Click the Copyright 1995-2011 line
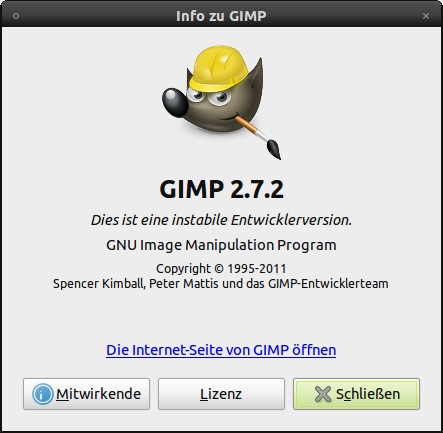Screen dimensions: 443x433 pyautogui.click(x=221, y=268)
